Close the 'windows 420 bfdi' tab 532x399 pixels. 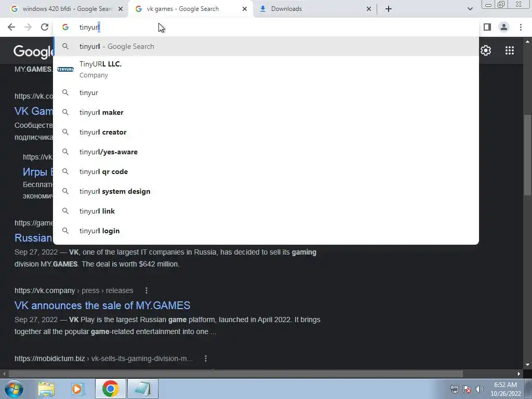[x=121, y=9]
